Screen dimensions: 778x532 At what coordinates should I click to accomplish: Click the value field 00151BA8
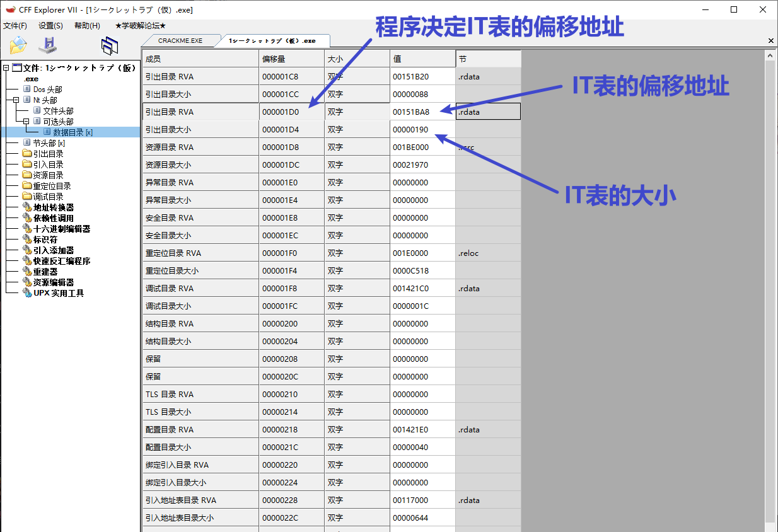click(411, 112)
